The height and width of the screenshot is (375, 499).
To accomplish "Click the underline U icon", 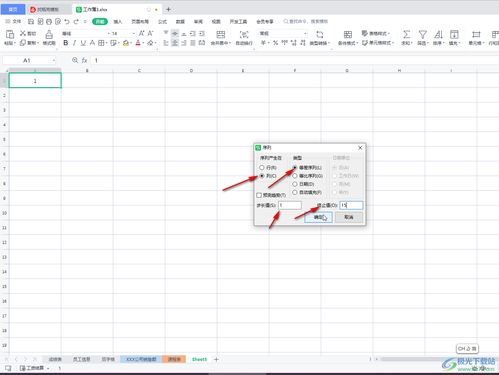I will point(83,43).
